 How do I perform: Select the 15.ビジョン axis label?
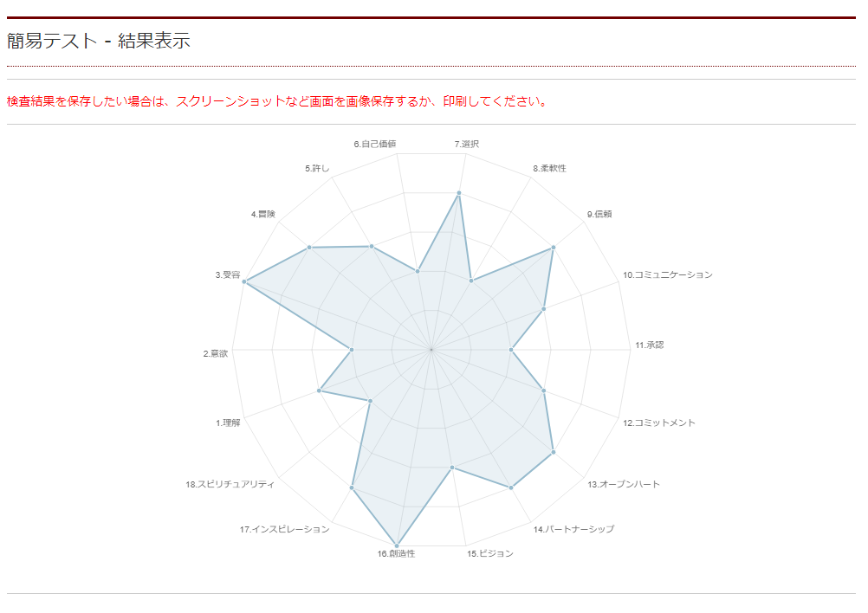coord(490,553)
